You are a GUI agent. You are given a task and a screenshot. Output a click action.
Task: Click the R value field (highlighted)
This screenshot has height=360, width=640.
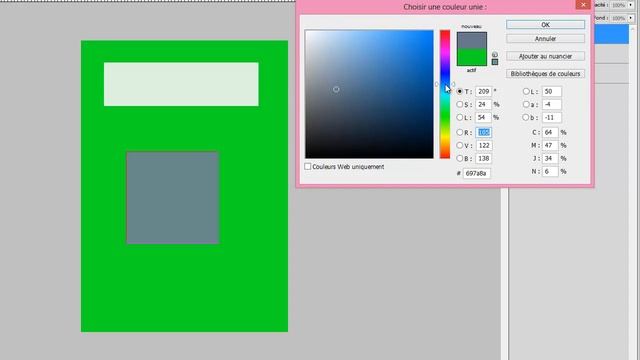[x=484, y=132]
